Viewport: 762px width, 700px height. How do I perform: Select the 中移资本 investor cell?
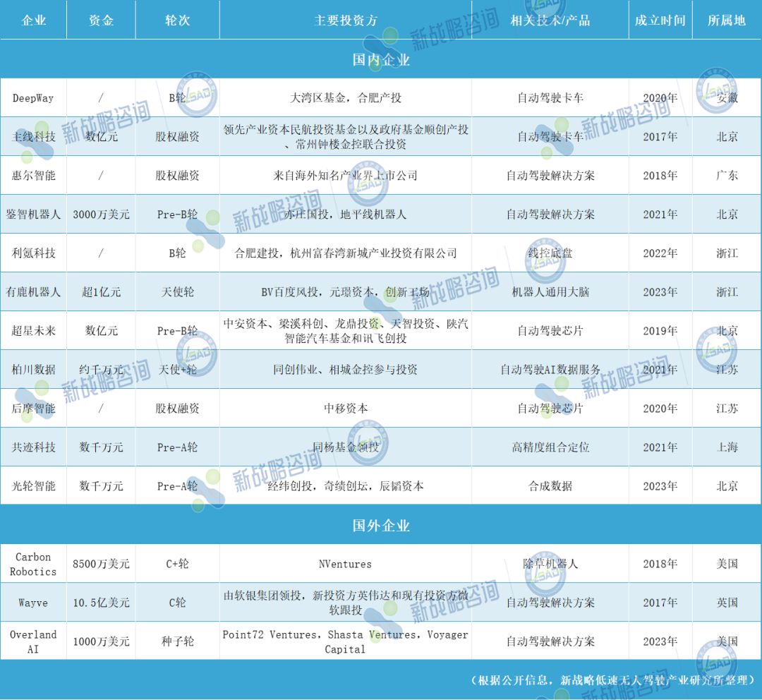coord(346,409)
